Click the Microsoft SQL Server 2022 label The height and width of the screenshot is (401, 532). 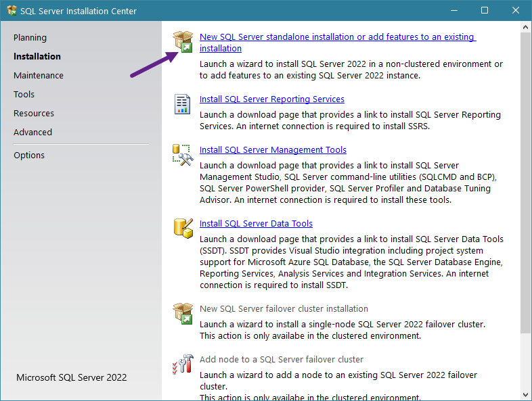pos(72,377)
